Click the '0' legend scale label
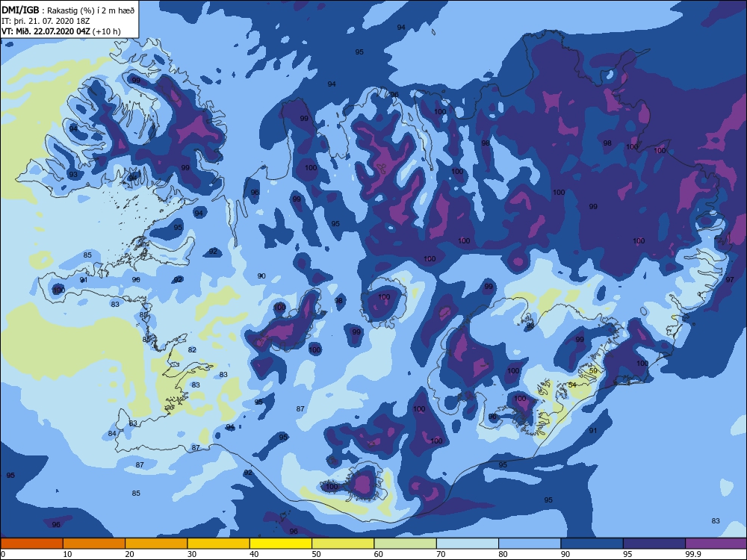Image resolution: width=747 pixels, height=560 pixels. tap(3, 554)
